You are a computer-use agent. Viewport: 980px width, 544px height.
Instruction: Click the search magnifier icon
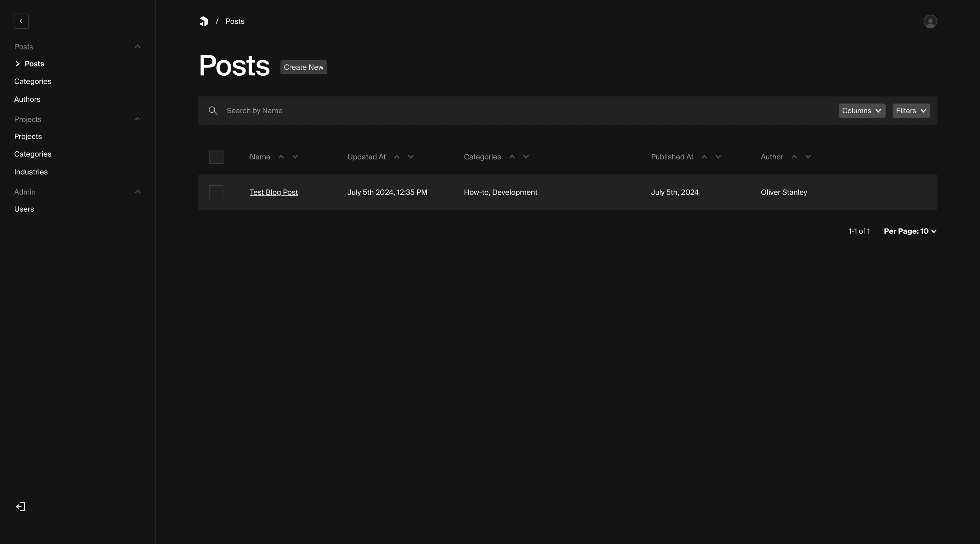coord(213,110)
